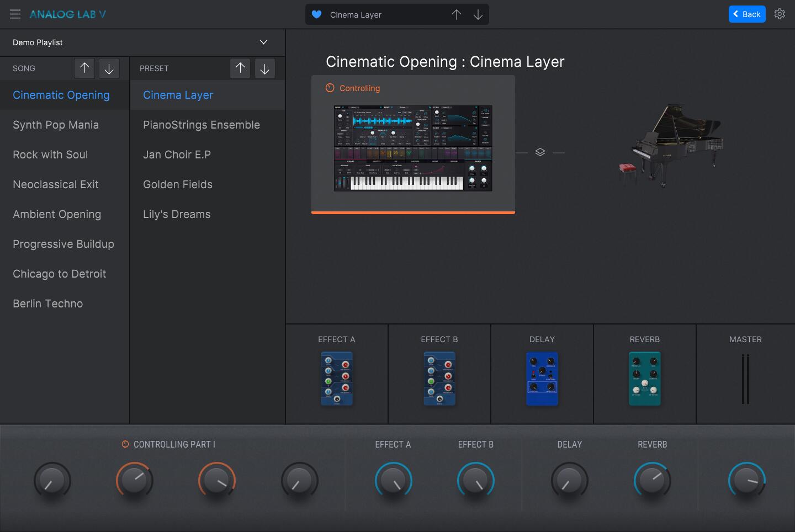The width and height of the screenshot is (795, 532).
Task: Click the layer mode icon between instruments
Action: 540,152
